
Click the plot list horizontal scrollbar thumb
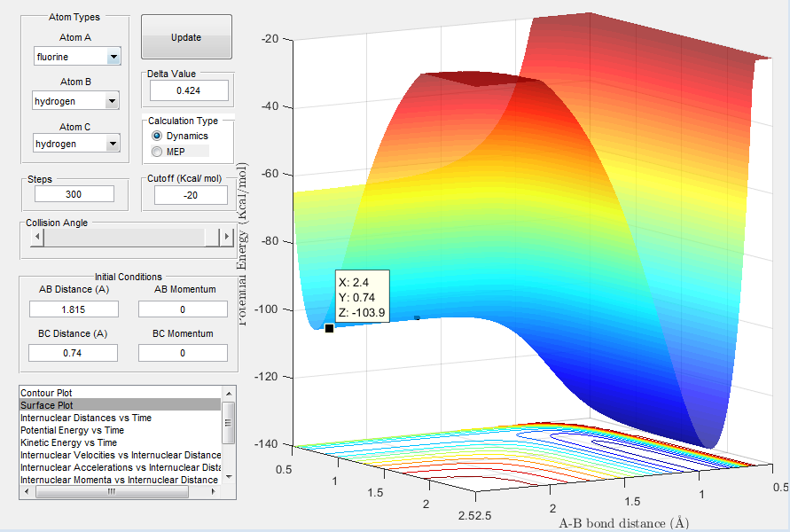click(112, 492)
